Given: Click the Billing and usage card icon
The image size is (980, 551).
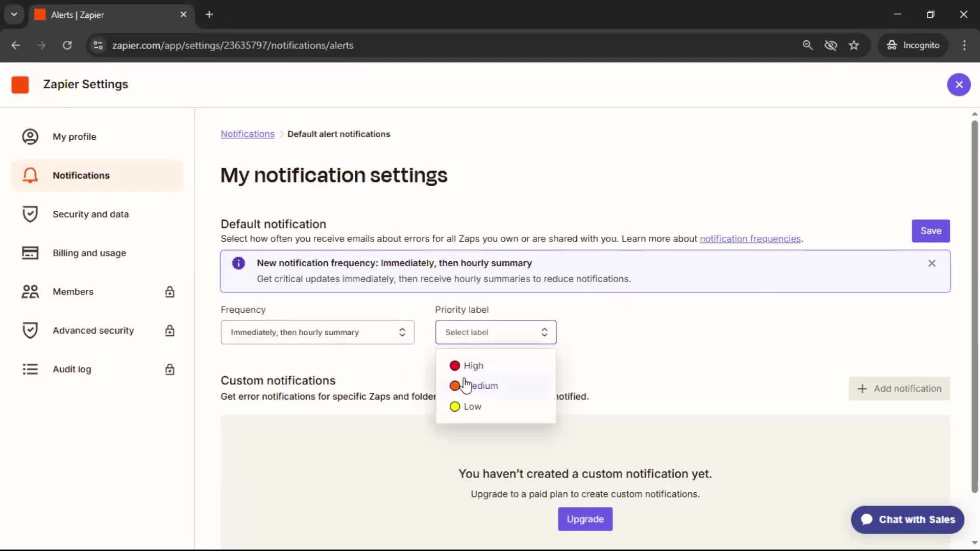Looking at the screenshot, I should click(x=30, y=253).
